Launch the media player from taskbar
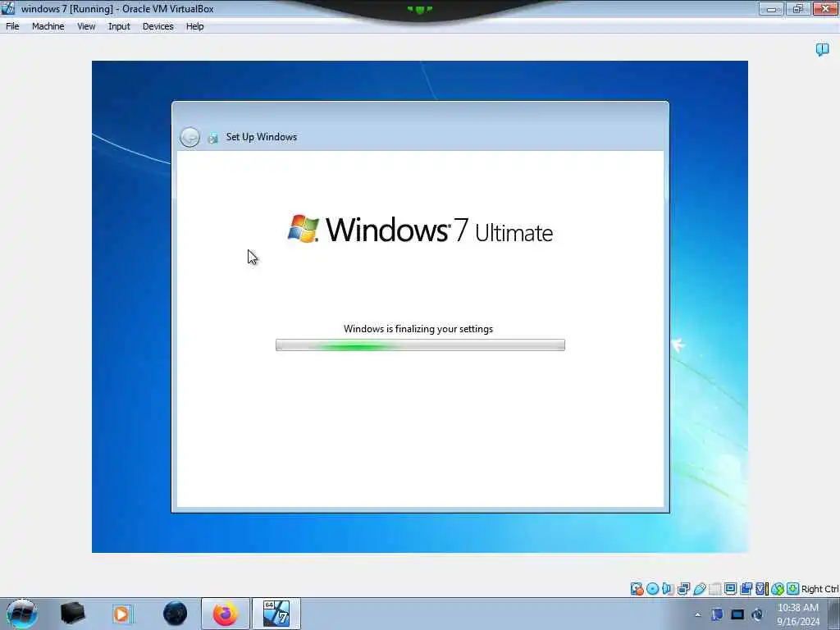The width and height of the screenshot is (840, 630). point(121,614)
